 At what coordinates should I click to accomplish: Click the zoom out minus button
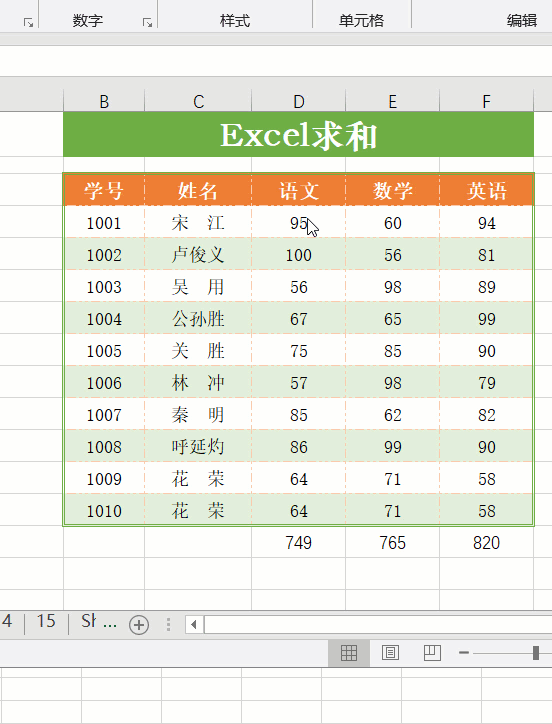point(464,652)
